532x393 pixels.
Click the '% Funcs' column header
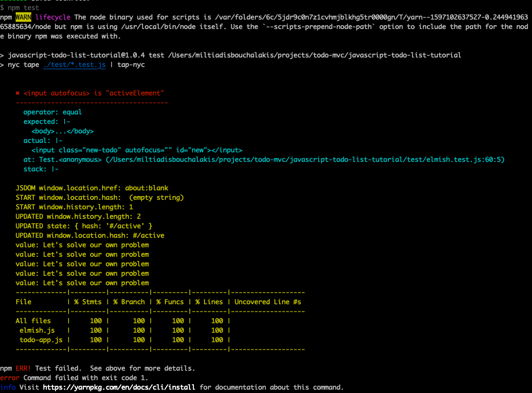[170, 302]
